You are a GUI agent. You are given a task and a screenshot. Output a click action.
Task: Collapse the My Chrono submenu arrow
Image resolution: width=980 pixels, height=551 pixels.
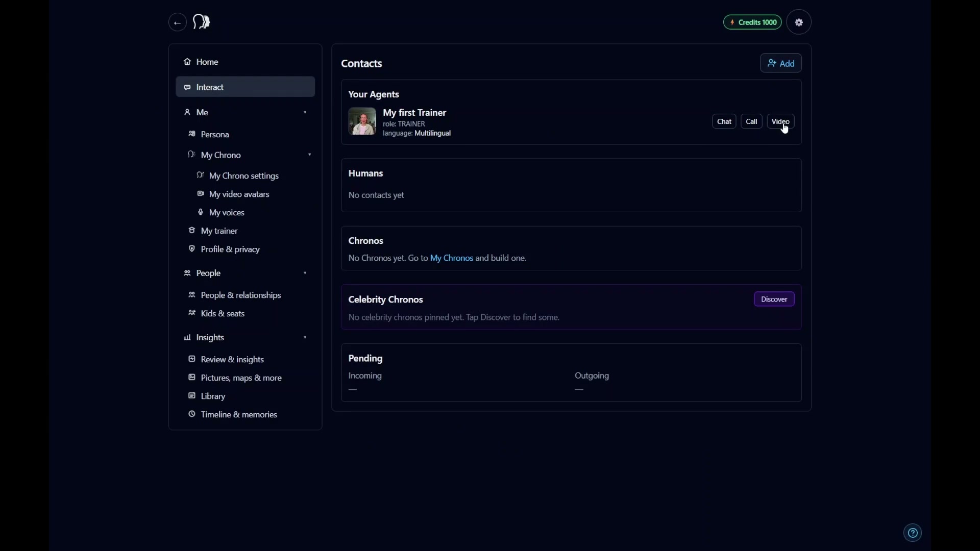pos(309,155)
